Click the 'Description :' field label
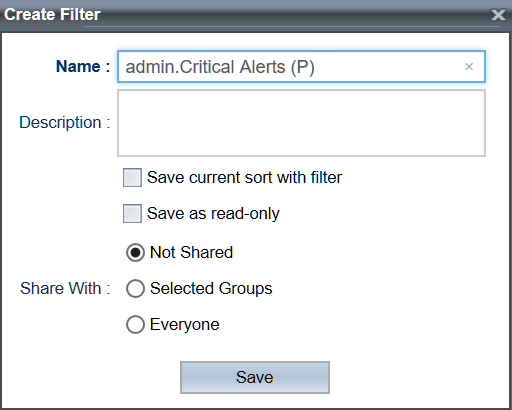Image resolution: width=512 pixels, height=410 pixels. 65,122
